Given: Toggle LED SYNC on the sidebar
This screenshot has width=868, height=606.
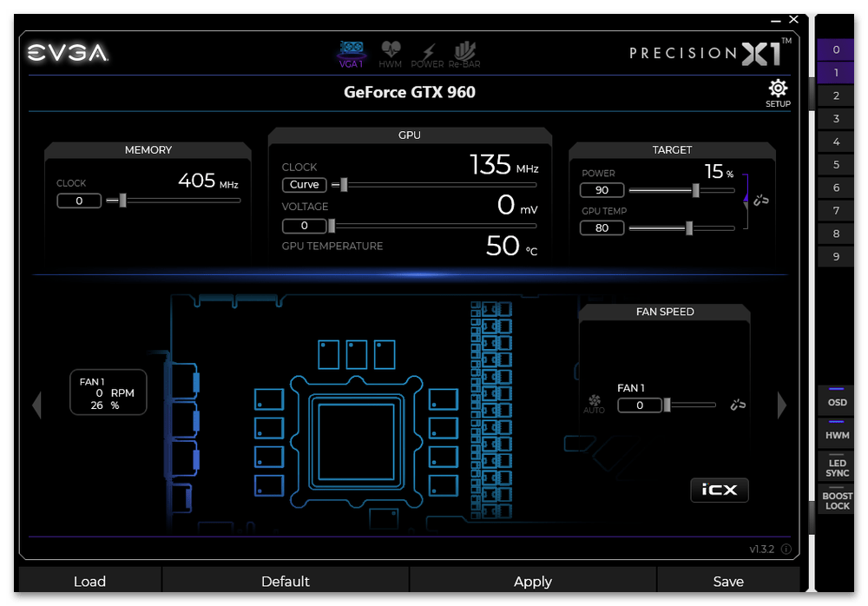Looking at the screenshot, I should point(837,467).
